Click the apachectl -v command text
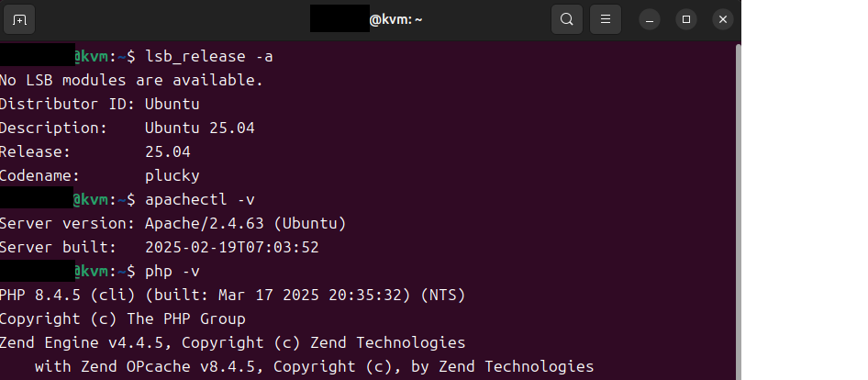Screen dimensions: 868x380 pyautogui.click(x=200, y=199)
